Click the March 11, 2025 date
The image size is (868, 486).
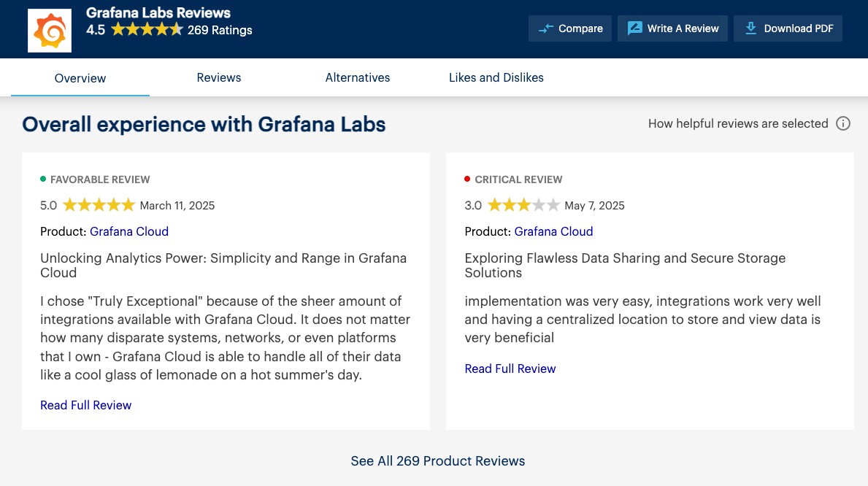(177, 205)
